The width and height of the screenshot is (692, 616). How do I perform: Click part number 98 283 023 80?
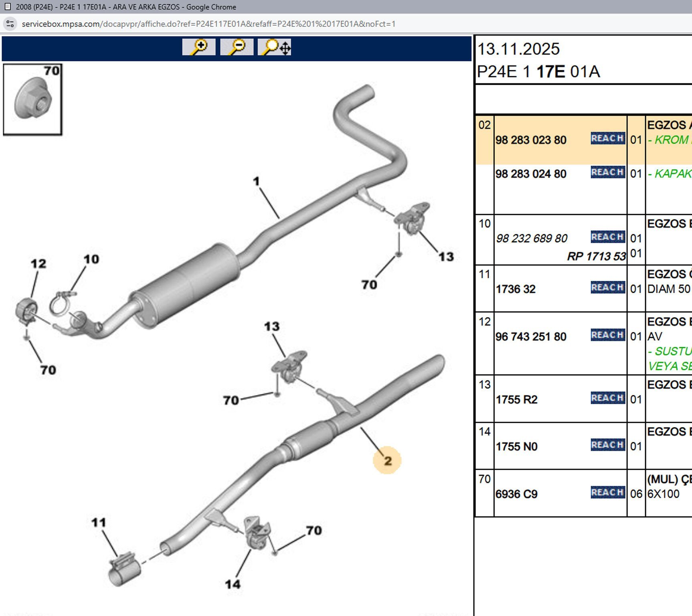[x=531, y=140]
